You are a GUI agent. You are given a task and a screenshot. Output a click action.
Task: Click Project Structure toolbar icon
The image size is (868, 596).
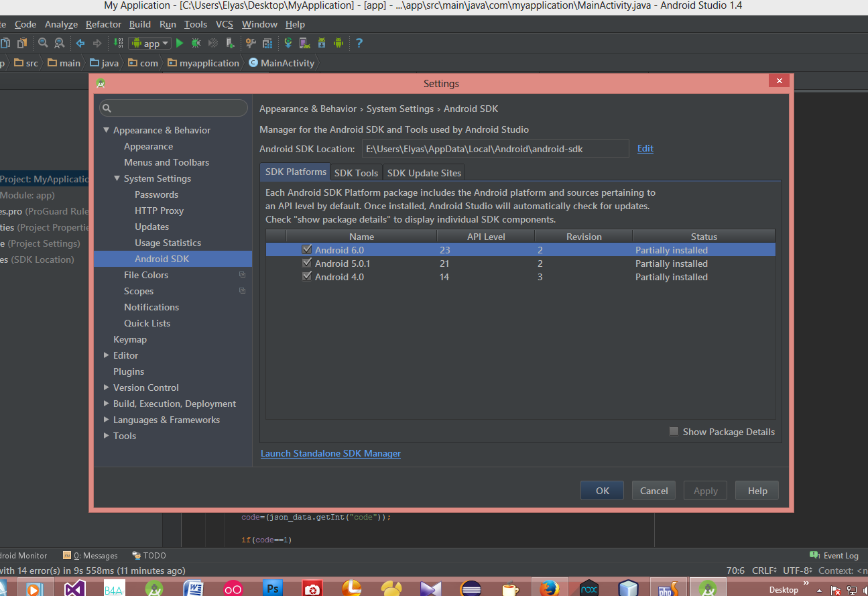(x=267, y=43)
